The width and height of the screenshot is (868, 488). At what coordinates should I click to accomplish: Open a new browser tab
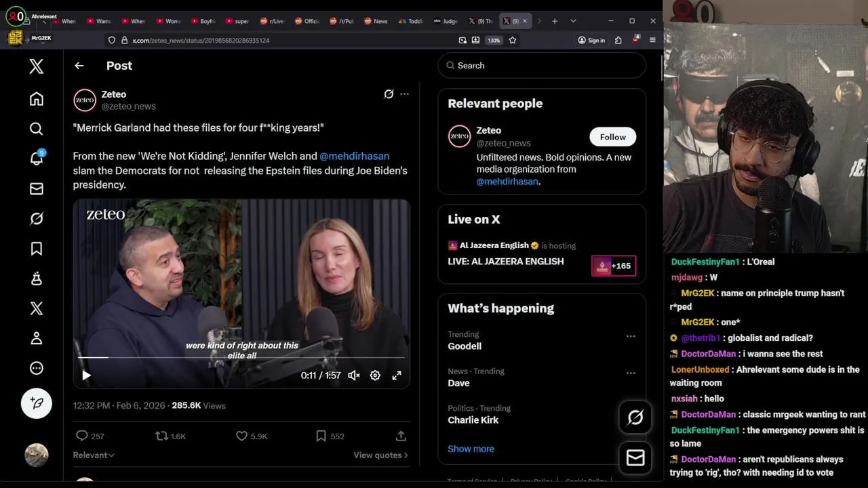point(555,21)
